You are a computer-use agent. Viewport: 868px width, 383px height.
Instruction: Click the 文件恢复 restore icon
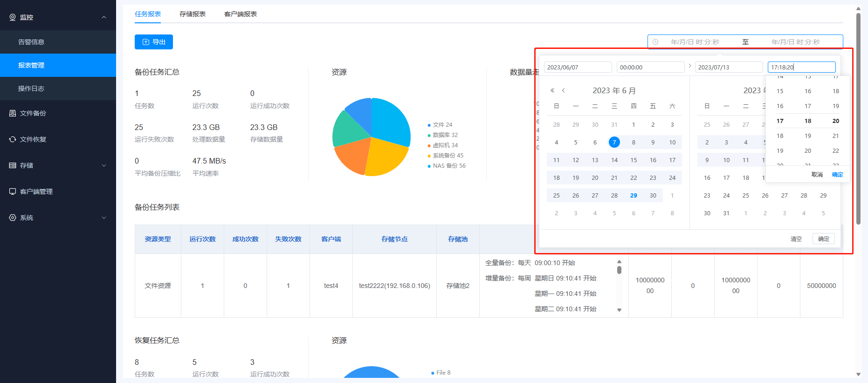pos(13,139)
